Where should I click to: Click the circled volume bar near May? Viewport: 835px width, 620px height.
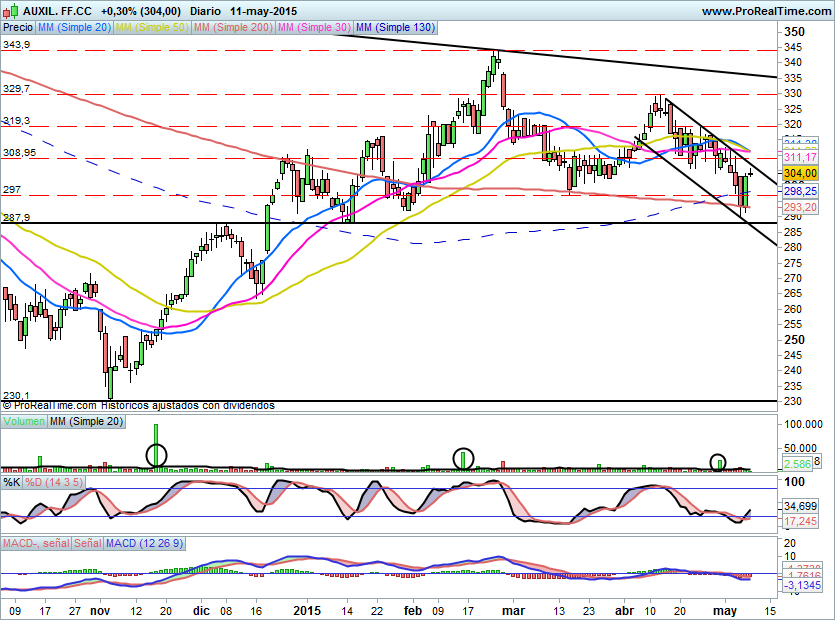[718, 462]
